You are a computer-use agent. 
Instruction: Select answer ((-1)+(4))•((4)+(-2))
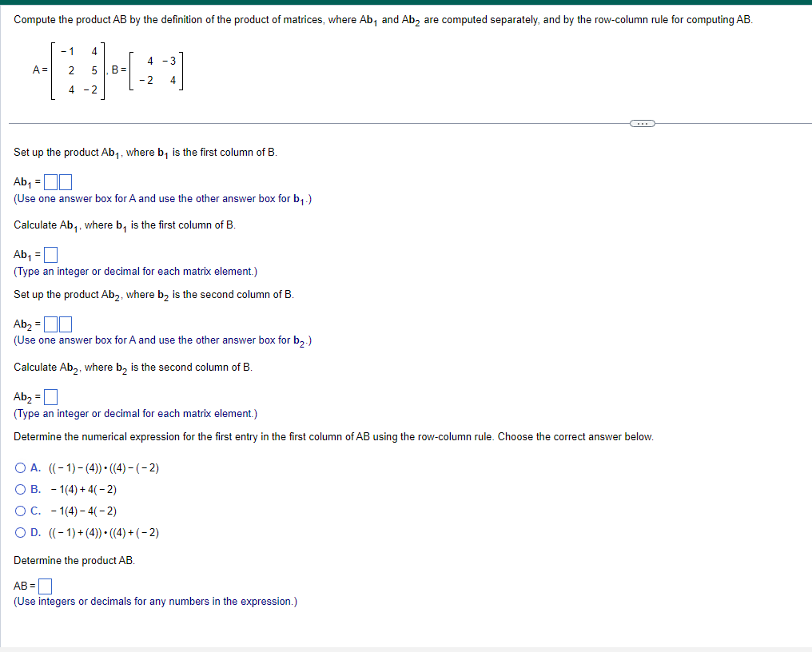pos(20,532)
